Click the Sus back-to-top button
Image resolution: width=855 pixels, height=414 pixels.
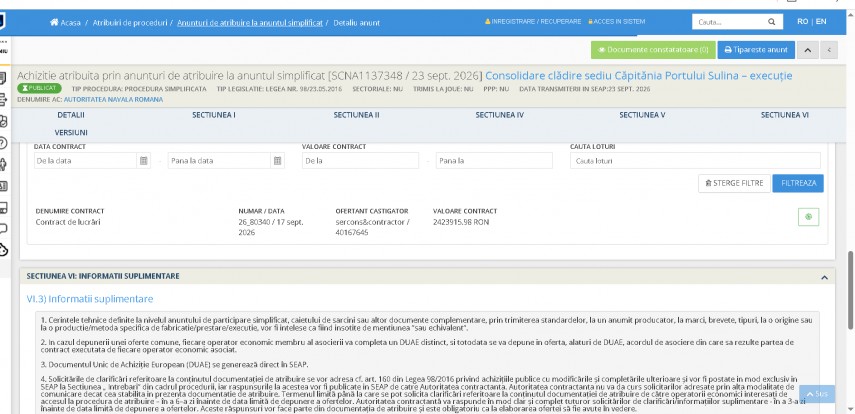click(x=817, y=394)
